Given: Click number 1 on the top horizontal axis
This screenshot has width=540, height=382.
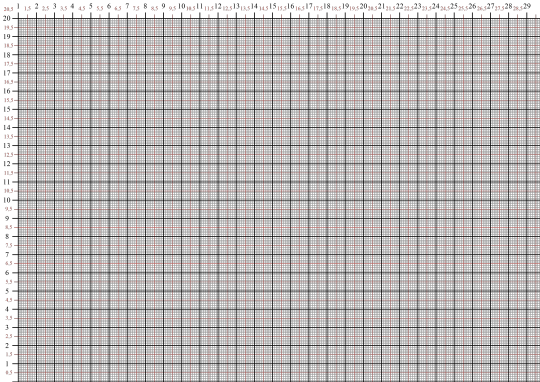Looking at the screenshot, I should 18,6.
